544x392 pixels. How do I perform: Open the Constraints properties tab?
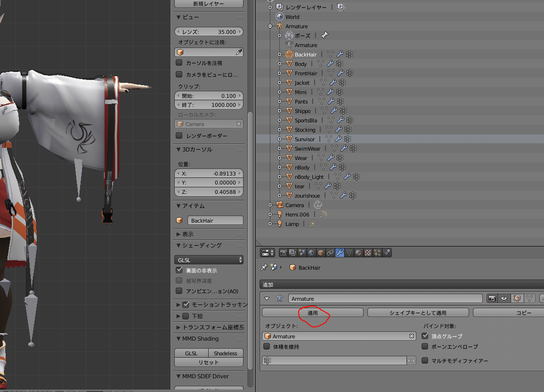point(330,253)
